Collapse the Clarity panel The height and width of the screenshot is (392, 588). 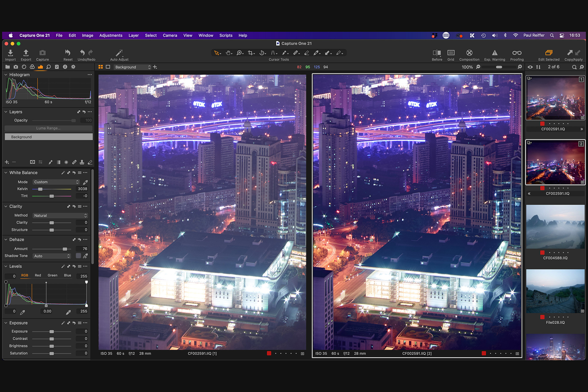click(6, 206)
